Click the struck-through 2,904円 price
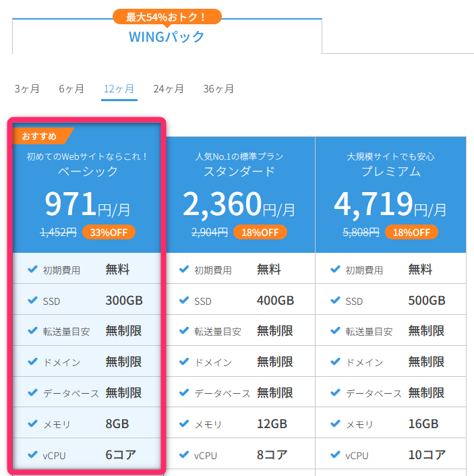The width and height of the screenshot is (474, 476). [210, 232]
